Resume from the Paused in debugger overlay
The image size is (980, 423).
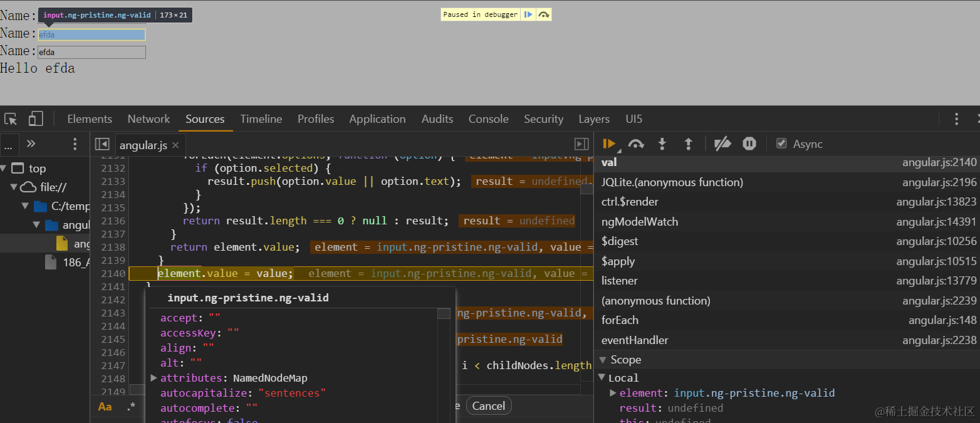pyautogui.click(x=528, y=14)
